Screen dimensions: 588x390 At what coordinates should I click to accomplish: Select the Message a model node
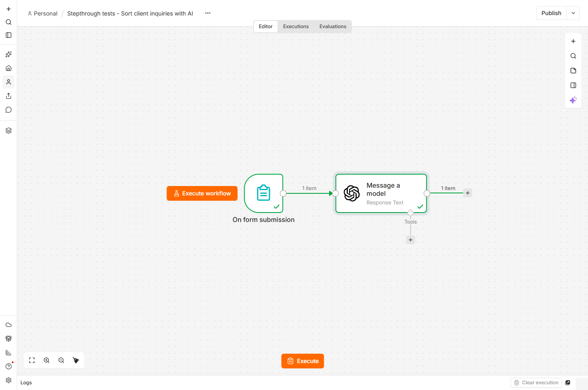point(381,193)
